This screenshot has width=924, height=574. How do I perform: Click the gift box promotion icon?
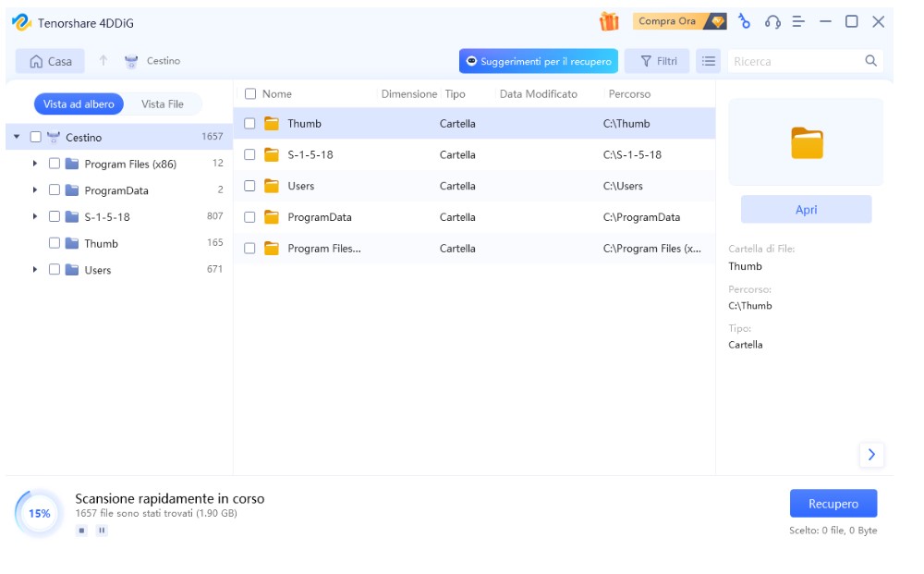(x=609, y=21)
